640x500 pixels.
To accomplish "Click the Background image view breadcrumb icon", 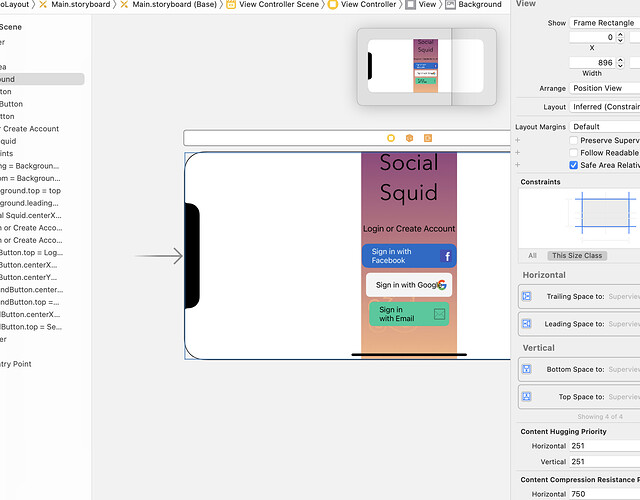I will coord(450,4).
